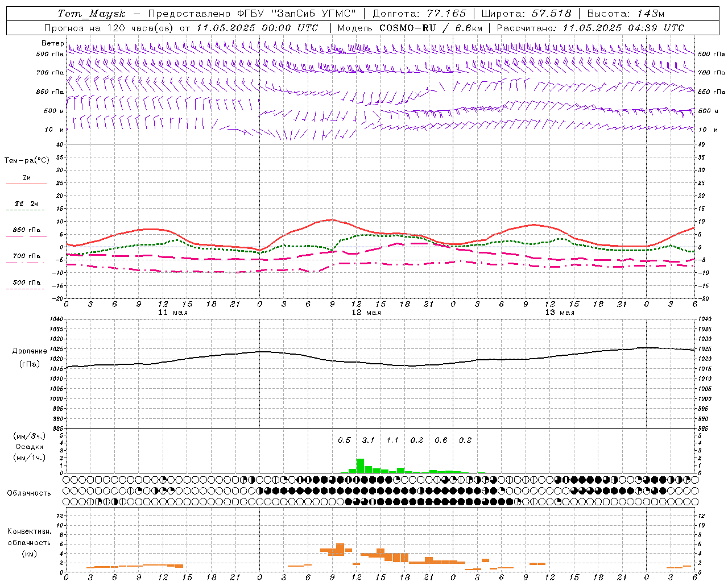728x582 pixels.
Task: Click the Ветер wind panel label
Action: point(52,43)
